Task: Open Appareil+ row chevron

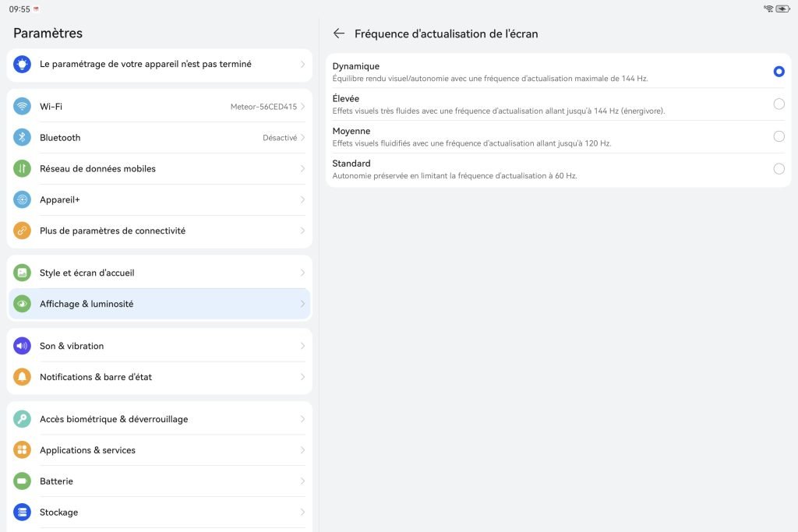Action: pyautogui.click(x=303, y=200)
